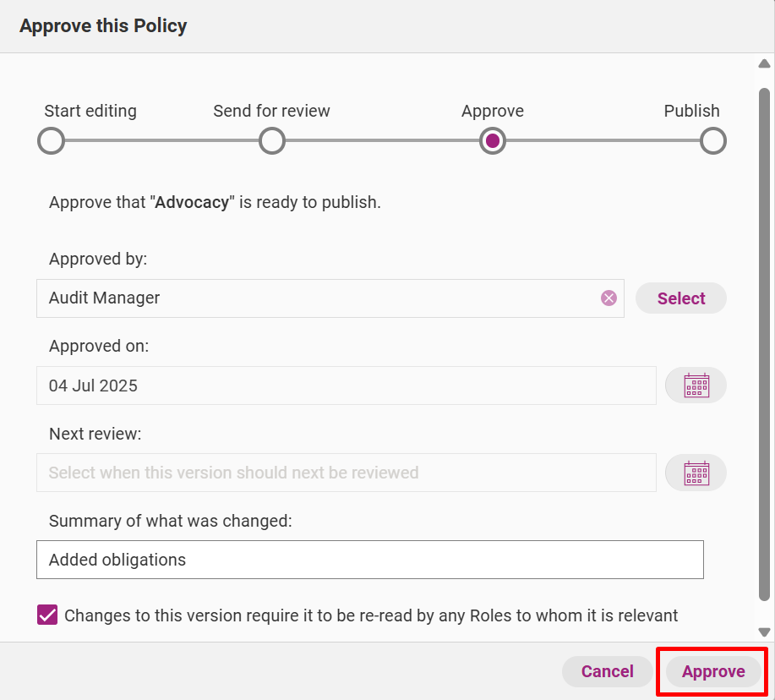This screenshot has height=700, width=775.
Task: Click the re-read by Roles checkbox label
Action: pos(371,615)
